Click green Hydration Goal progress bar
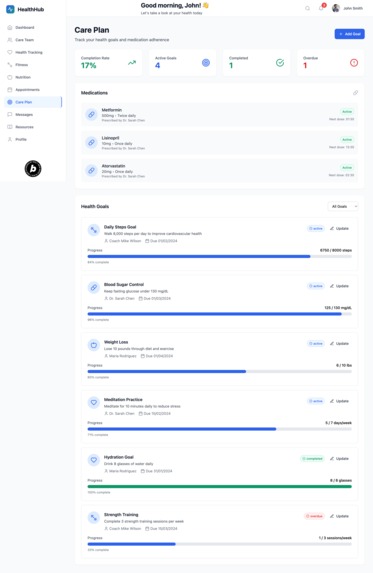 point(220,487)
